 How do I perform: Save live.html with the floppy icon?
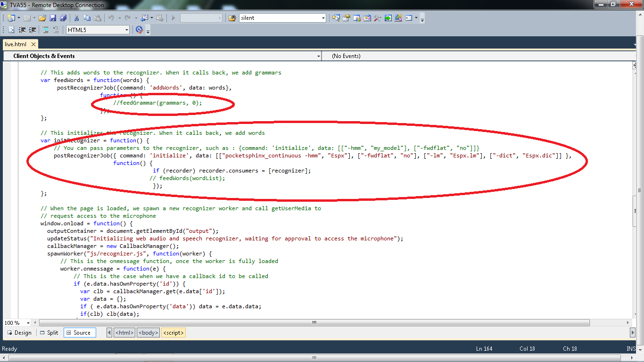pos(53,18)
